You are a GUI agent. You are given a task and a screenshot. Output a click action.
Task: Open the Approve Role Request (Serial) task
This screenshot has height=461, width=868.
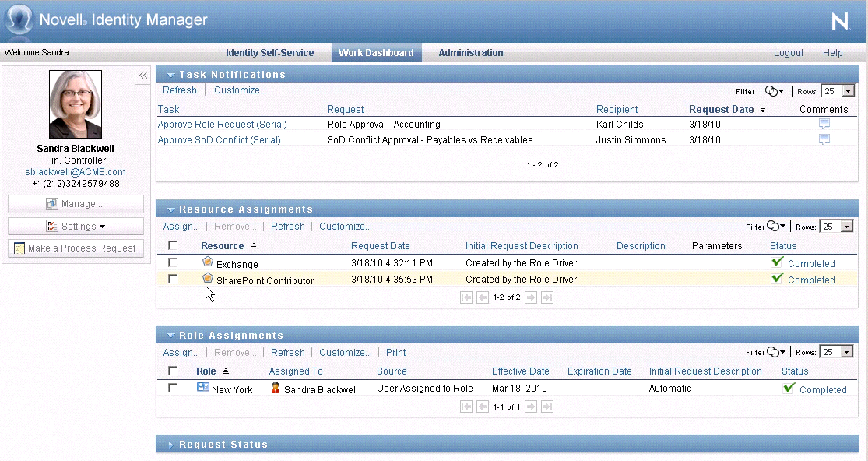coord(222,125)
